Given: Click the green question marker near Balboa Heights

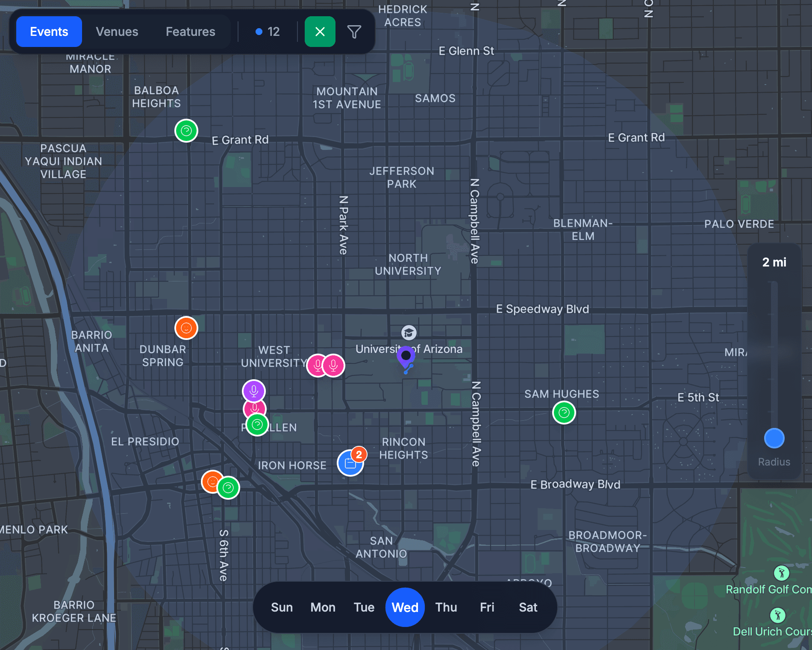Looking at the screenshot, I should click(x=186, y=131).
